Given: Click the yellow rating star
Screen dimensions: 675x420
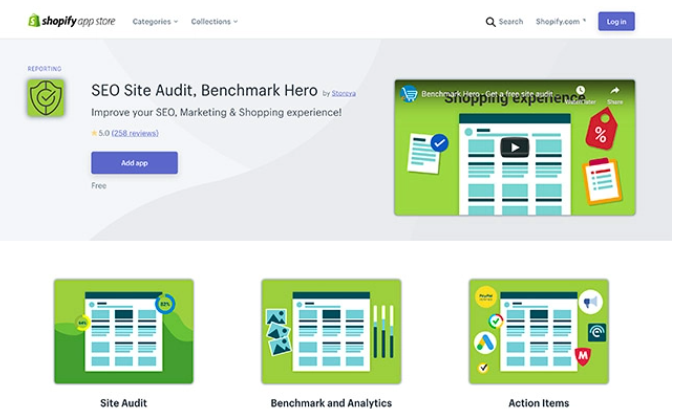Looking at the screenshot, I should (x=94, y=133).
